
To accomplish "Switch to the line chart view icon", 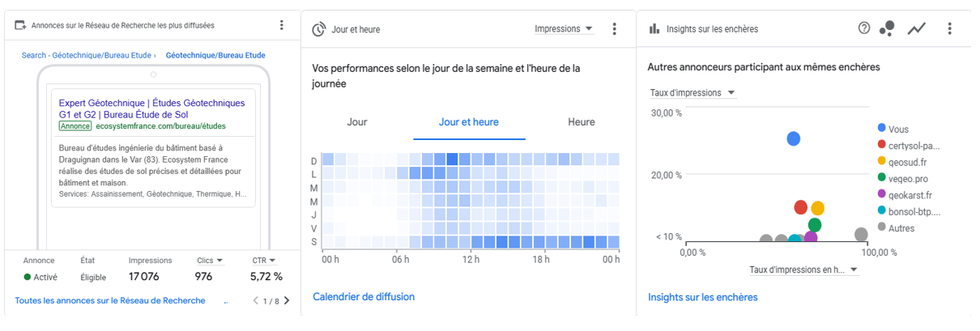I will pyautogui.click(x=917, y=28).
